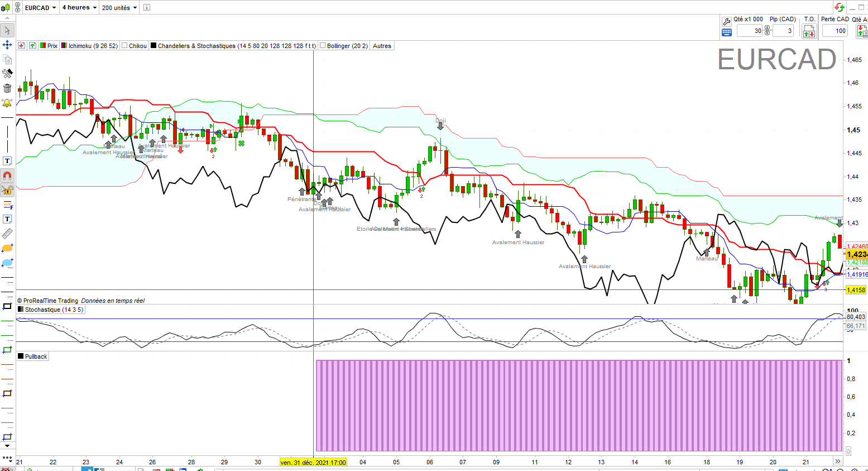The height and width of the screenshot is (471, 868).
Task: Toggle the link between quantity and pip
Action: tap(768, 31)
